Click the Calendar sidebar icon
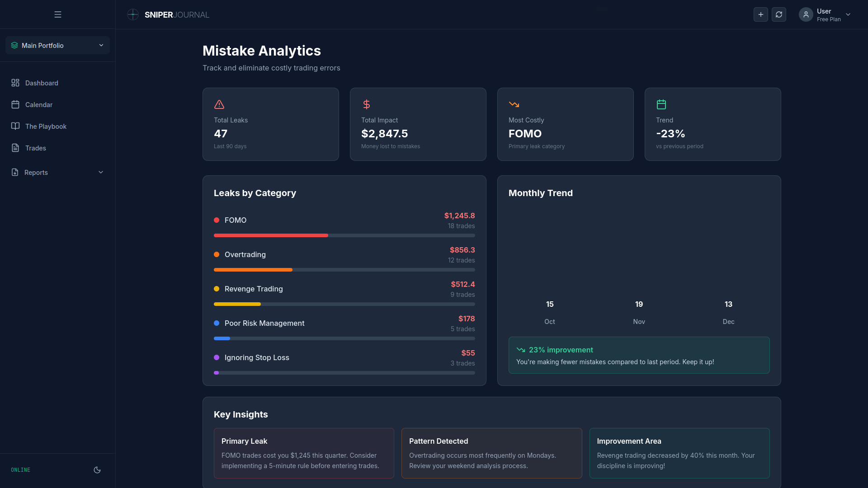The image size is (868, 488). pos(15,104)
